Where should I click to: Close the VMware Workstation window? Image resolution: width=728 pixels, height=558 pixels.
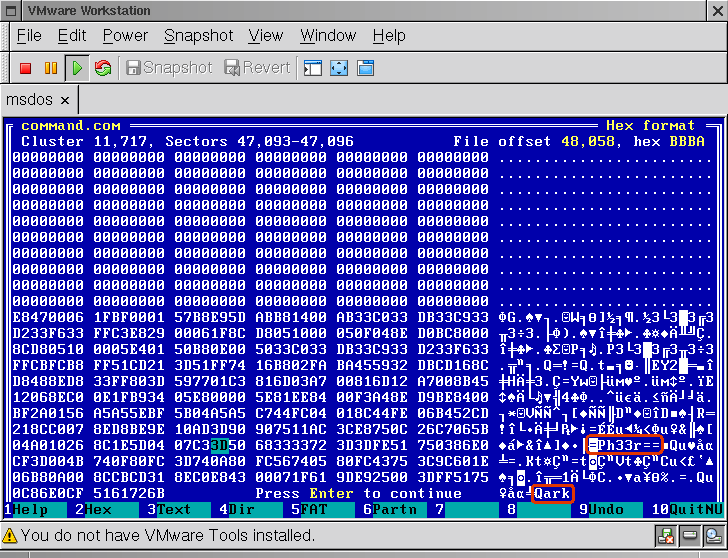717,11
